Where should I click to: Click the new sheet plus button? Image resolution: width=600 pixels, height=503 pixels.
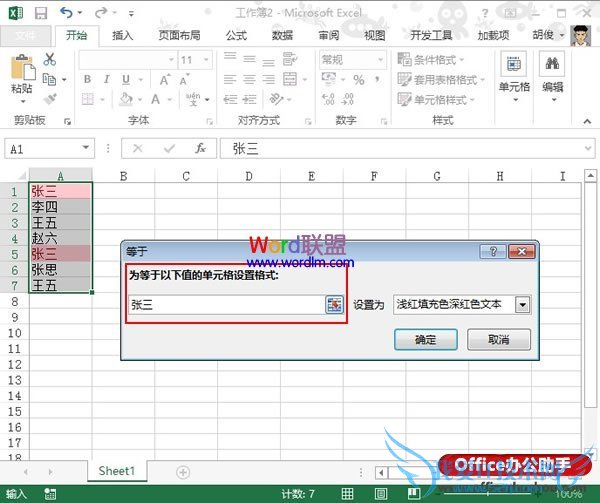pos(183,472)
